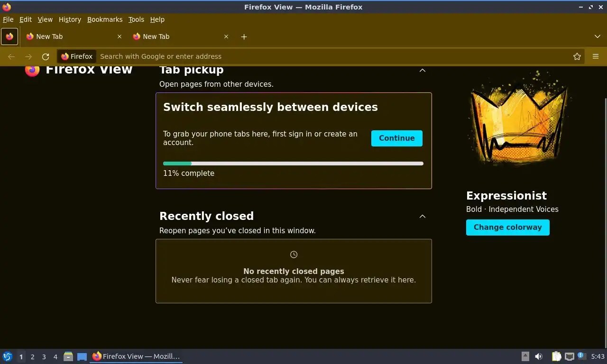Screen dimensions: 607x364
Task: Open a new tab with plus button
Action: pos(244,36)
